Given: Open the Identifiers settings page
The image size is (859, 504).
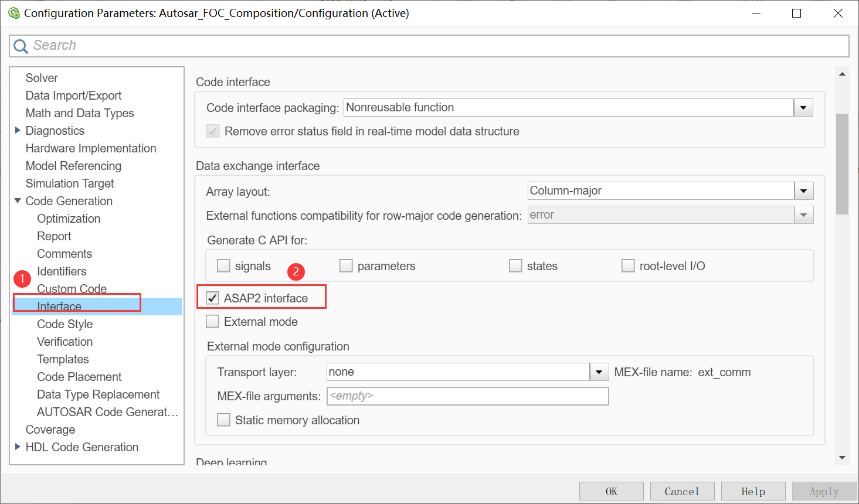Looking at the screenshot, I should [61, 271].
